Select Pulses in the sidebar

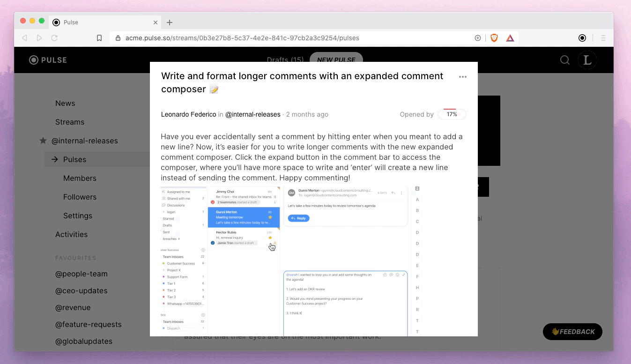tap(74, 159)
